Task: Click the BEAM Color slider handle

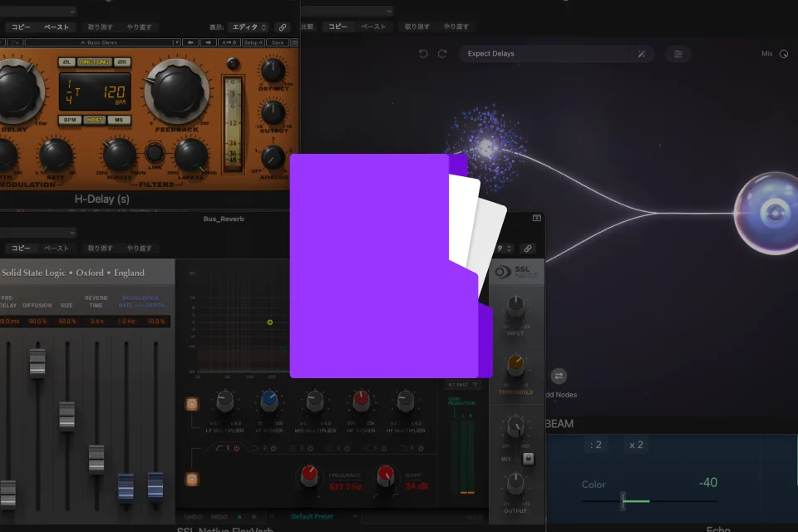Action: tap(623, 501)
